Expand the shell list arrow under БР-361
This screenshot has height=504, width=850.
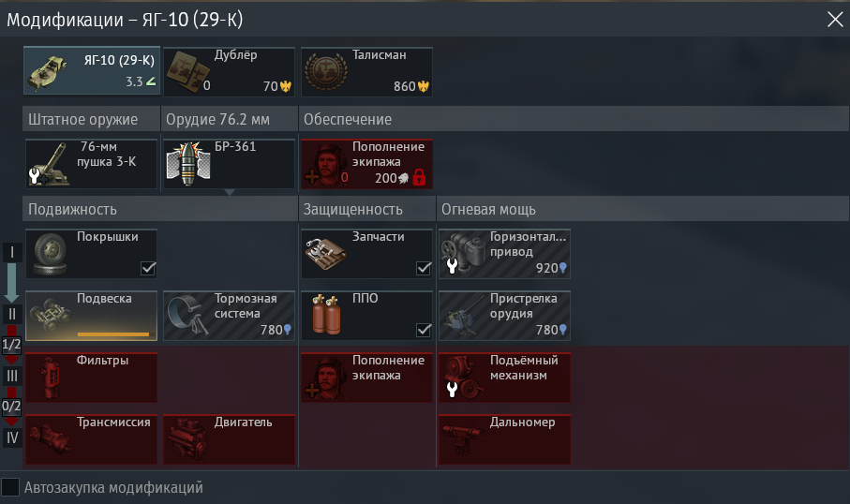click(230, 192)
